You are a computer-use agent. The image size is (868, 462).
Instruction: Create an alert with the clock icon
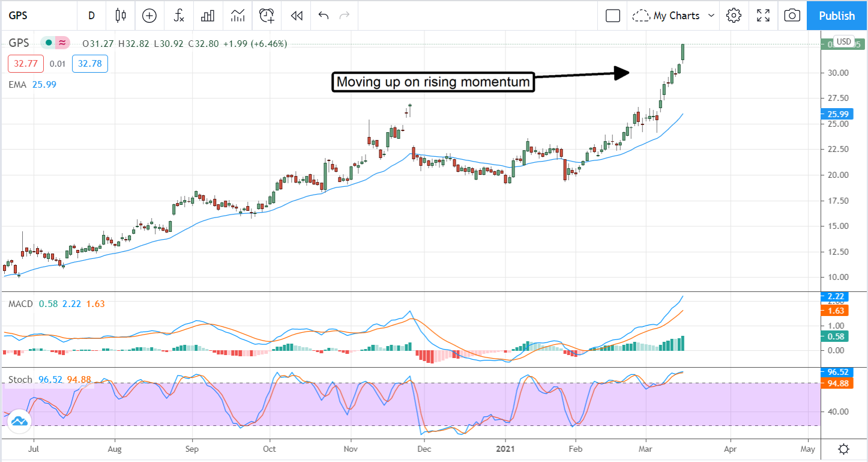click(x=267, y=16)
